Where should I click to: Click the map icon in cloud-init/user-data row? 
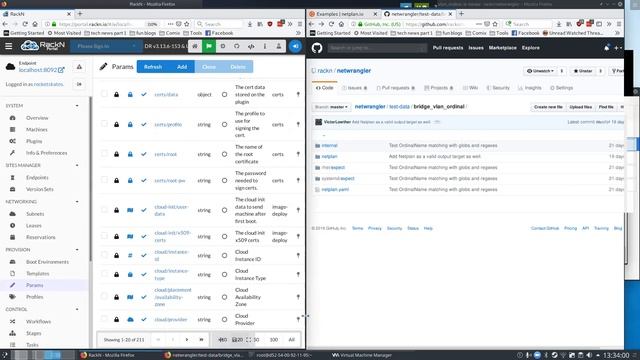tap(130, 210)
